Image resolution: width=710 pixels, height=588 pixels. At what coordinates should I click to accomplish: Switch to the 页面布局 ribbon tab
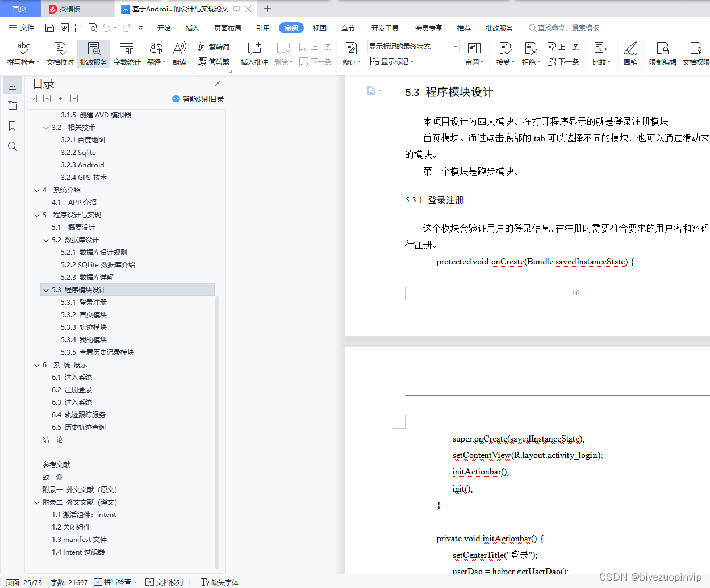tap(227, 27)
